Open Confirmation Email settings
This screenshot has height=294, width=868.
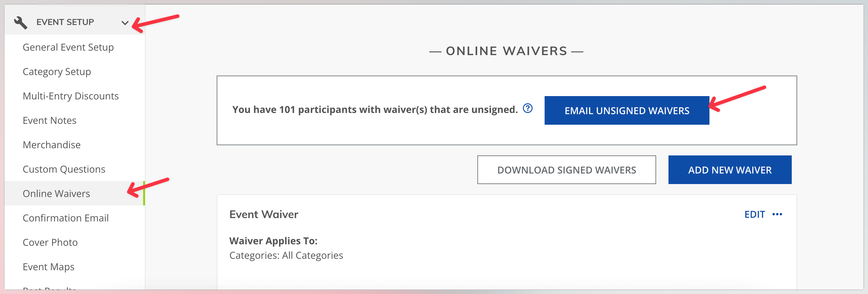pos(66,217)
